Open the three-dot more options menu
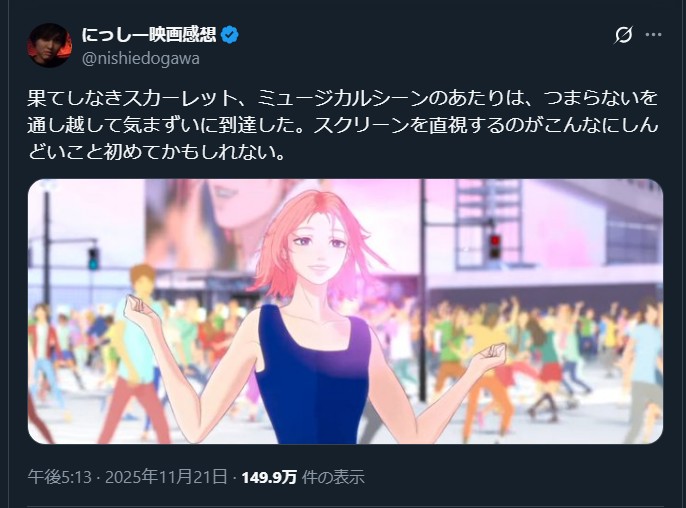Image resolution: width=686 pixels, height=508 pixels. pos(653,35)
